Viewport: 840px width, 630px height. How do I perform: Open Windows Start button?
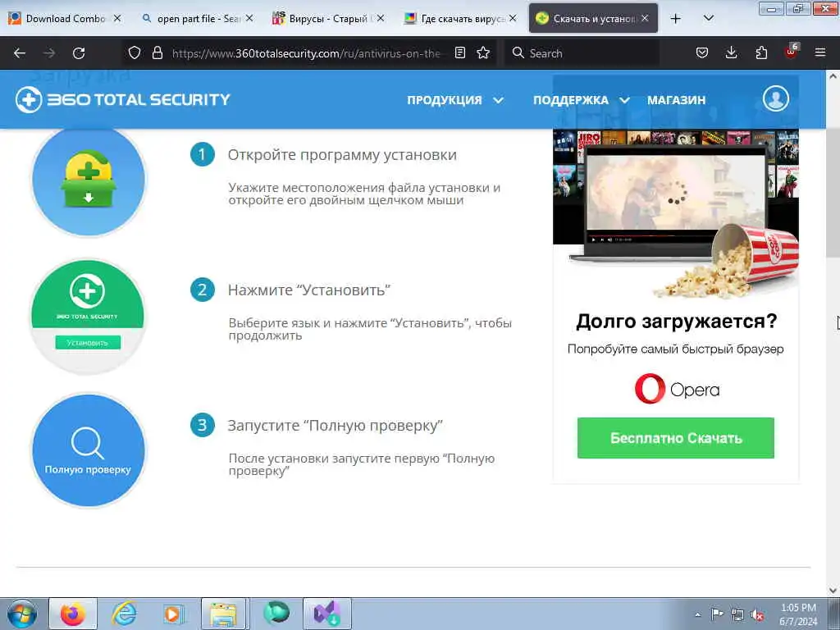(x=22, y=614)
